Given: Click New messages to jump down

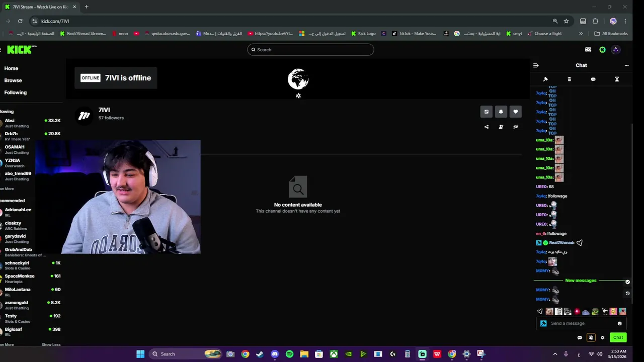Looking at the screenshot, I should tap(581, 281).
